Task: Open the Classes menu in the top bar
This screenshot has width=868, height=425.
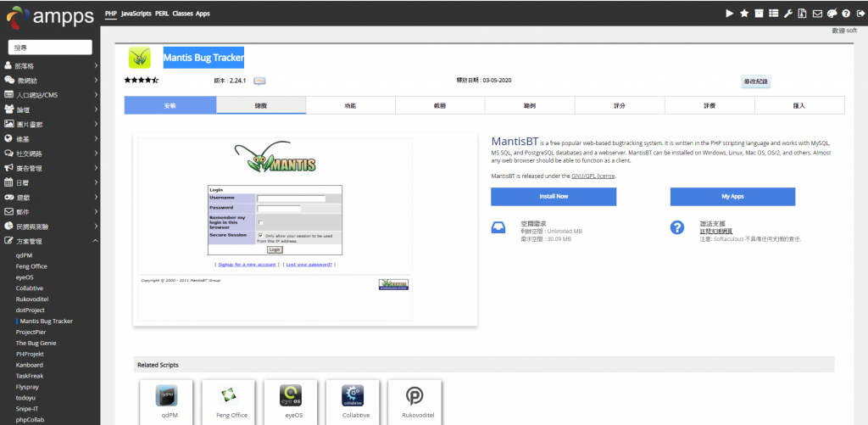Action: point(182,14)
